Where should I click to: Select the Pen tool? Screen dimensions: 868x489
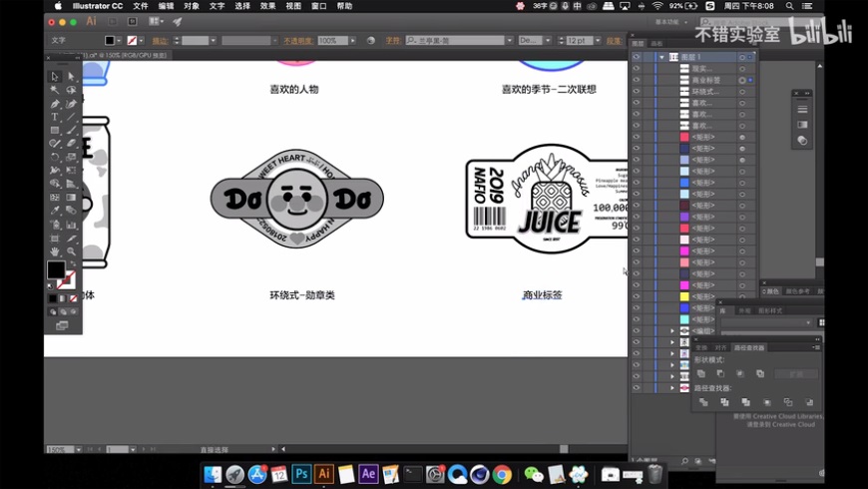54,104
